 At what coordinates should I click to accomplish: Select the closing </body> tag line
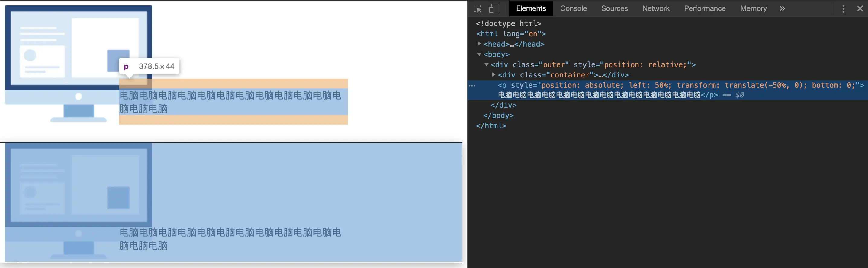click(x=498, y=116)
